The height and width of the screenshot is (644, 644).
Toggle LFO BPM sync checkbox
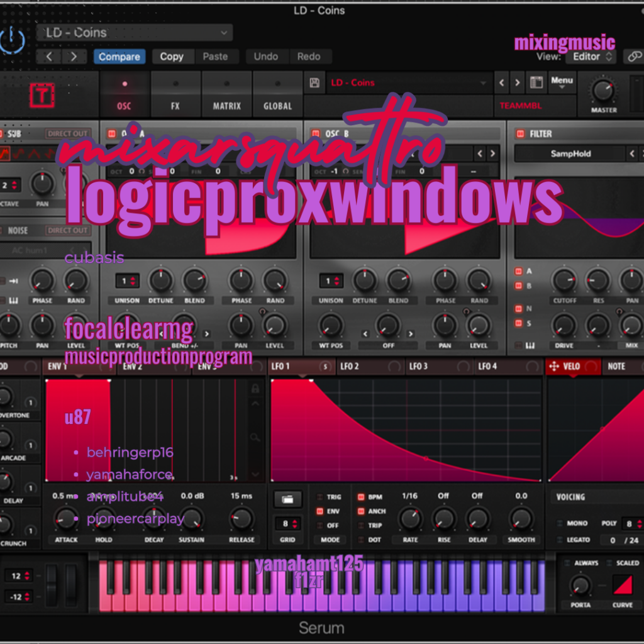coord(361,497)
